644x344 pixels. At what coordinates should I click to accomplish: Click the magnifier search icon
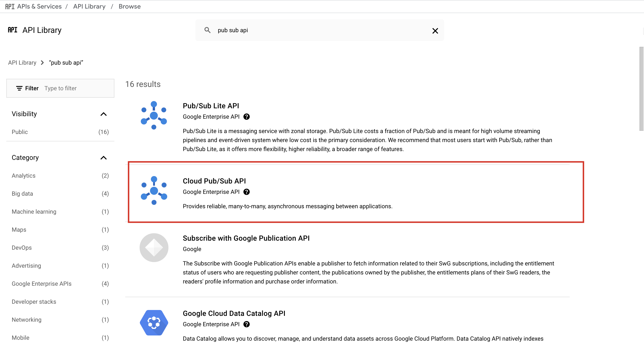pos(207,30)
